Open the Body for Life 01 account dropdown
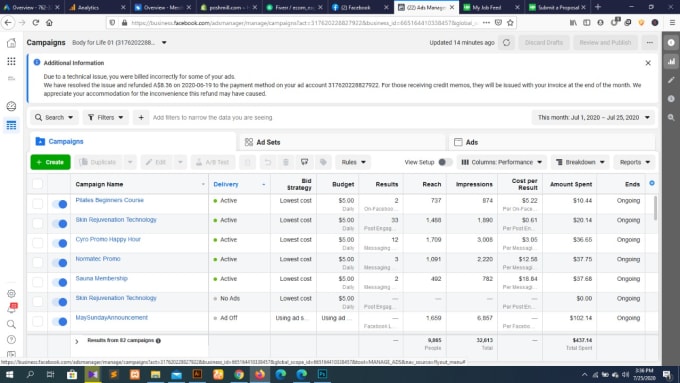680x383 pixels. [120, 43]
